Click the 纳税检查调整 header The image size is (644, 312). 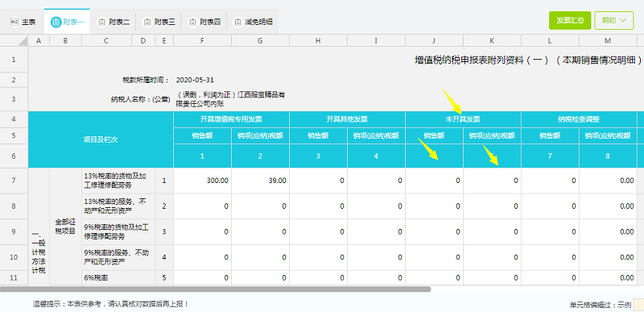click(x=579, y=119)
